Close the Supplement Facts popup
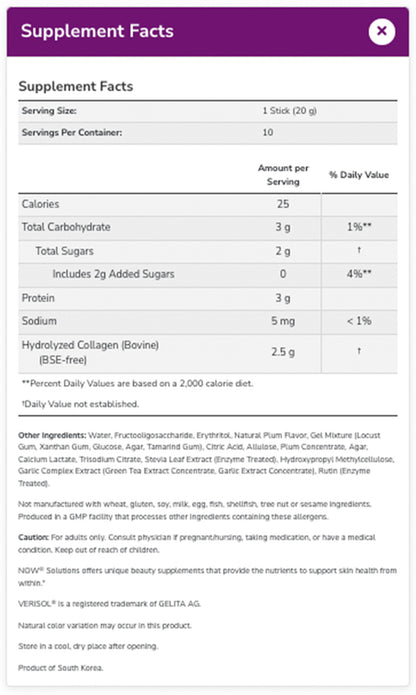The image size is (416, 695). pyautogui.click(x=381, y=31)
